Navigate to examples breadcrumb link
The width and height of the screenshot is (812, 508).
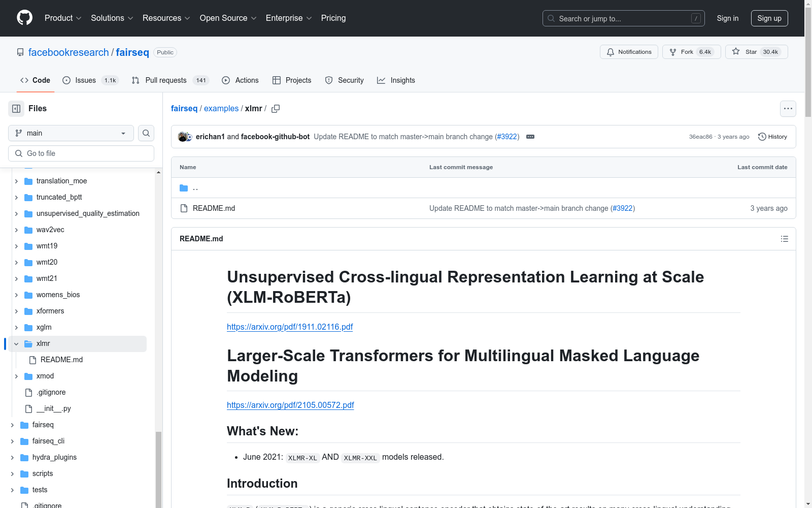[221, 109]
